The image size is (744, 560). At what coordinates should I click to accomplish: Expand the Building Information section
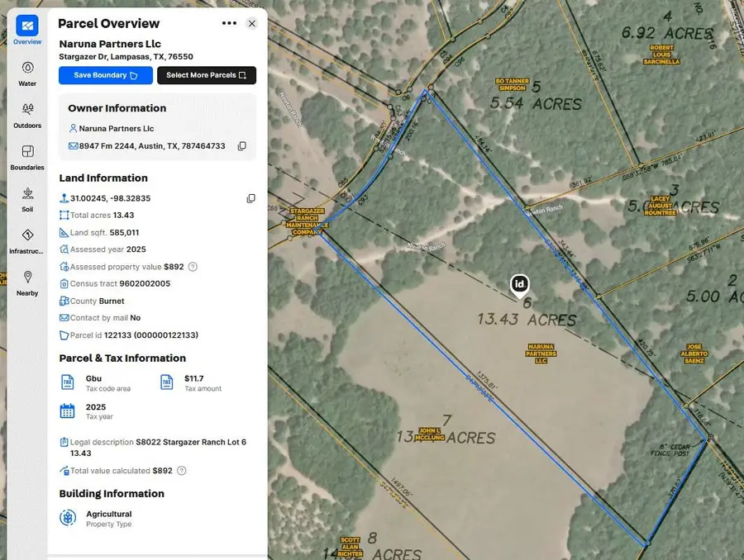click(112, 493)
